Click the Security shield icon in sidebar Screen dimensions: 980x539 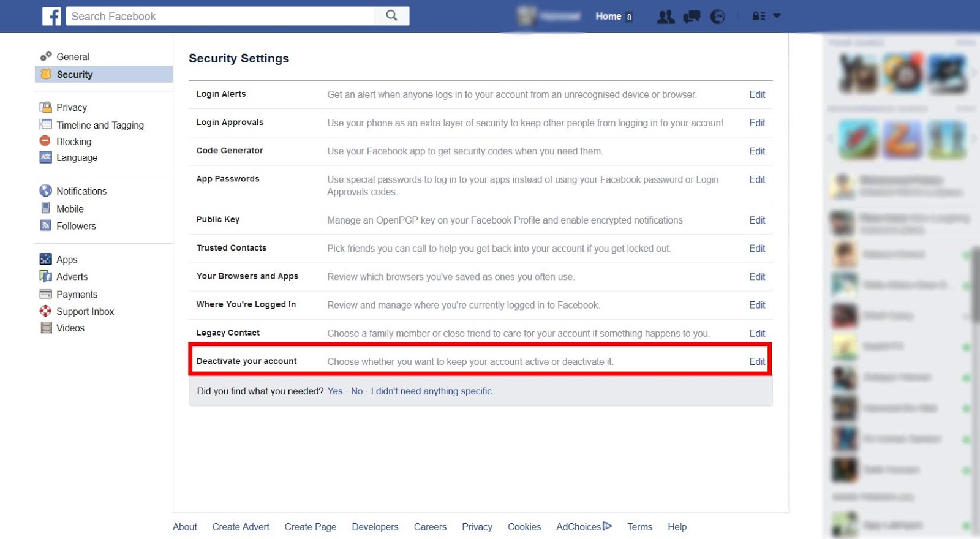coord(46,74)
